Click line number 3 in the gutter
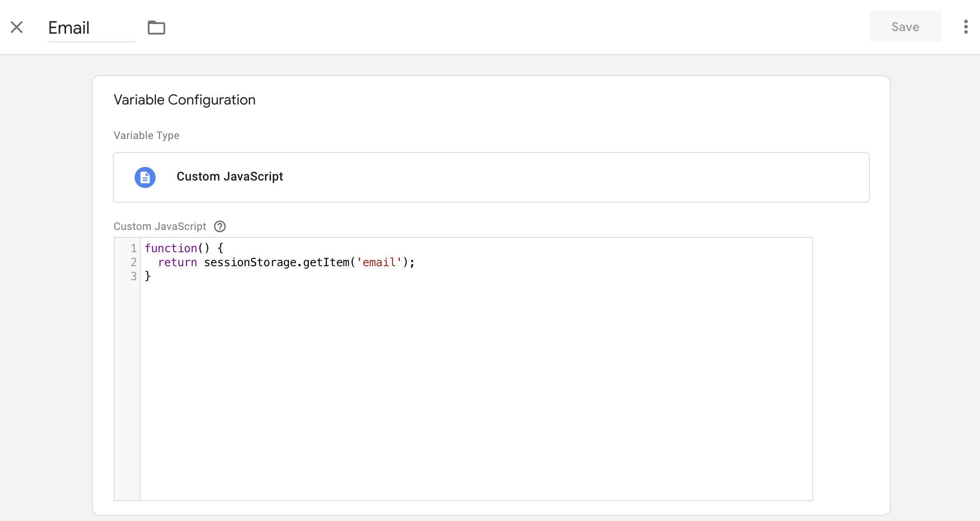The width and height of the screenshot is (980, 521). click(133, 276)
